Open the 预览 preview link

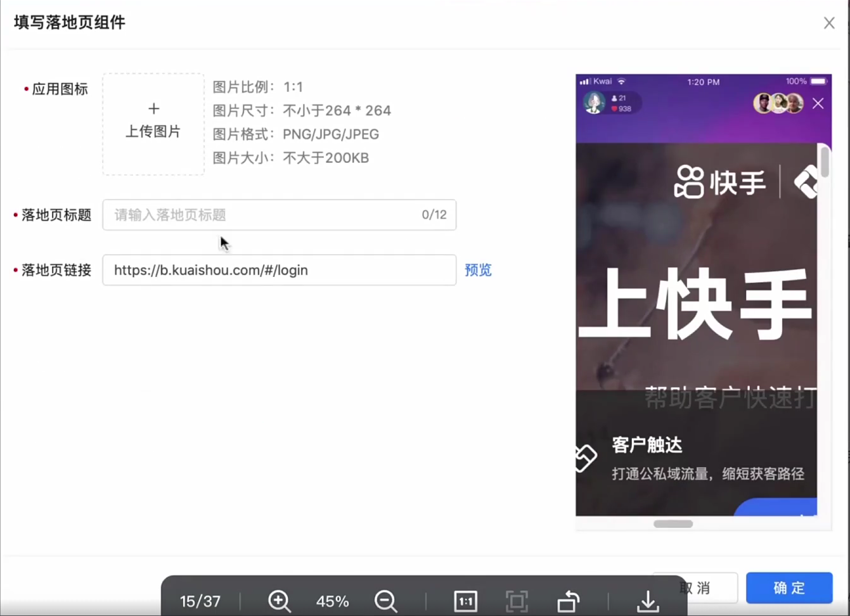[x=478, y=270]
